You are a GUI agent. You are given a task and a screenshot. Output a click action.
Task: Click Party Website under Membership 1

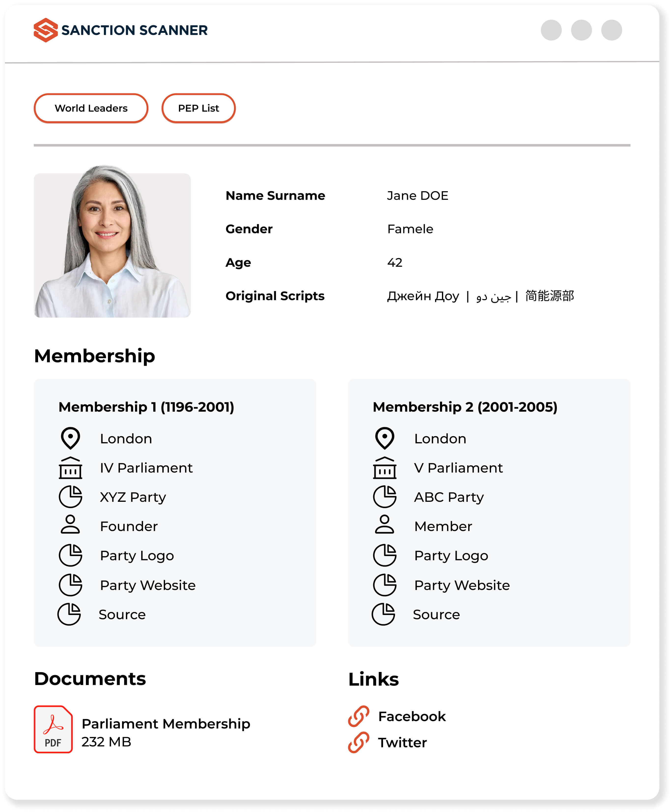pyautogui.click(x=148, y=585)
